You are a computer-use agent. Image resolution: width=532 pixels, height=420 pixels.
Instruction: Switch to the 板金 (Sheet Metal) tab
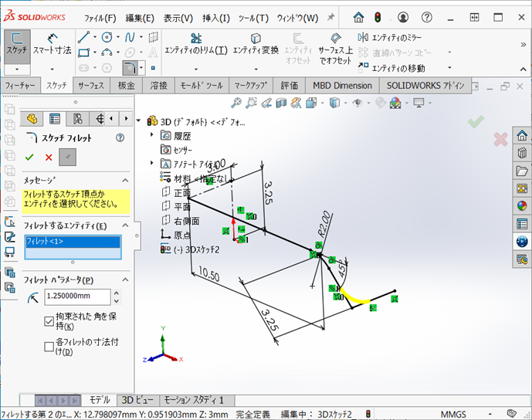[126, 86]
